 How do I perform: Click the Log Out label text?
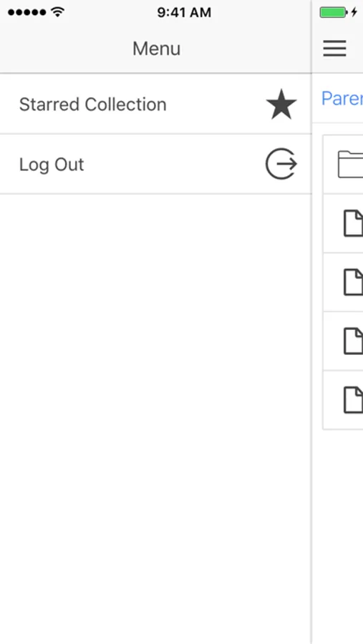52,165
